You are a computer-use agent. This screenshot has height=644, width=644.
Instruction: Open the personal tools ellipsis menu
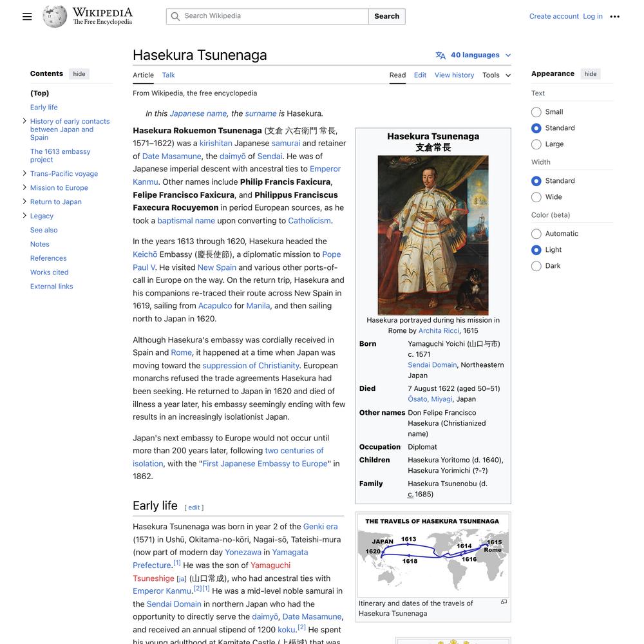[614, 17]
